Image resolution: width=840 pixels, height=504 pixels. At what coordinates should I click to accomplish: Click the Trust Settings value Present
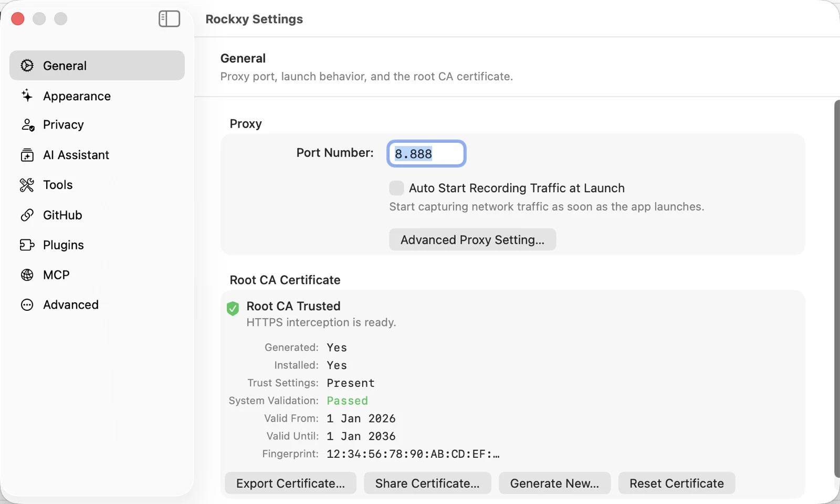coord(351,383)
